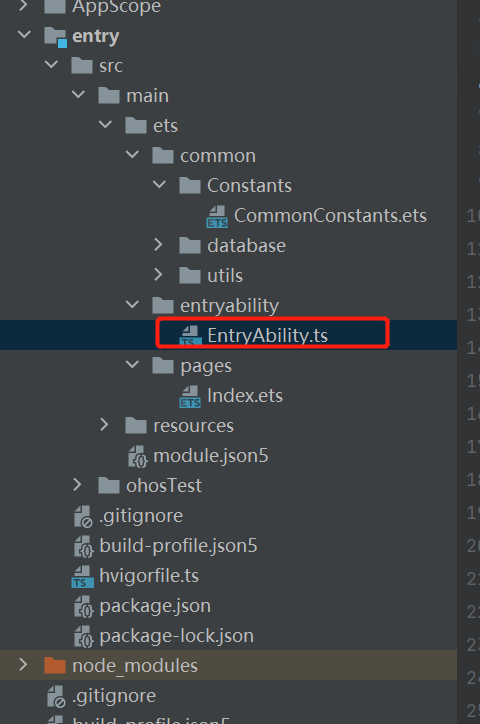Expand the ohosTest folder
The image size is (480, 724).
[77, 485]
